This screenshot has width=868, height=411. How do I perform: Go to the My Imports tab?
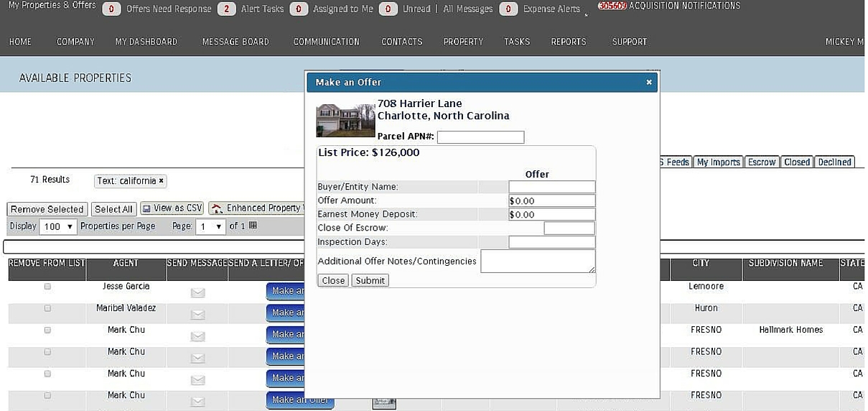(x=718, y=162)
